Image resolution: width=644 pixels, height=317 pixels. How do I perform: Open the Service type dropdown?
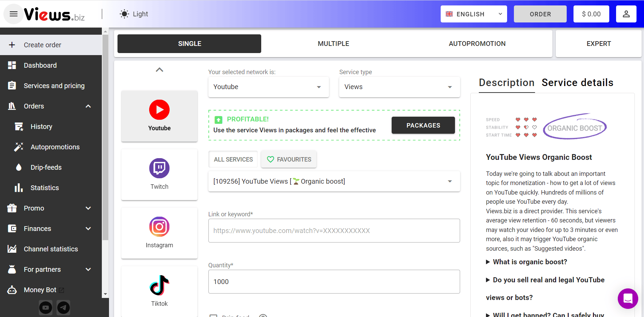coord(399,87)
